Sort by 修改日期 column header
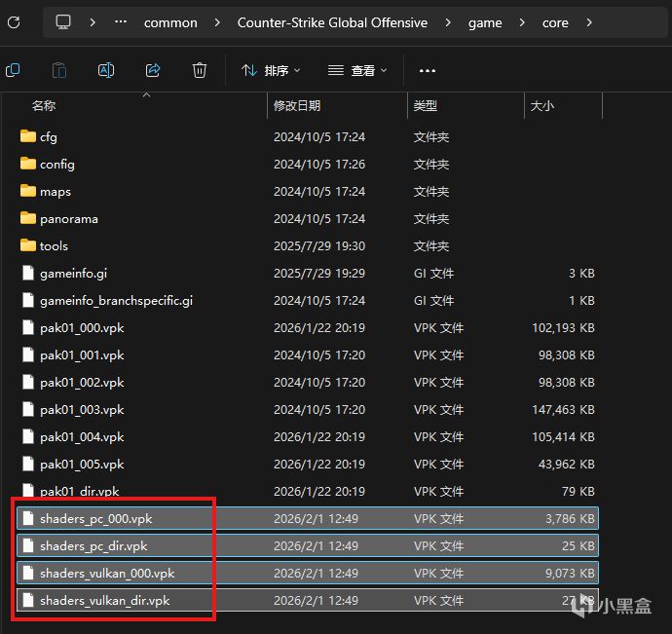This screenshot has width=672, height=634. coord(297,105)
